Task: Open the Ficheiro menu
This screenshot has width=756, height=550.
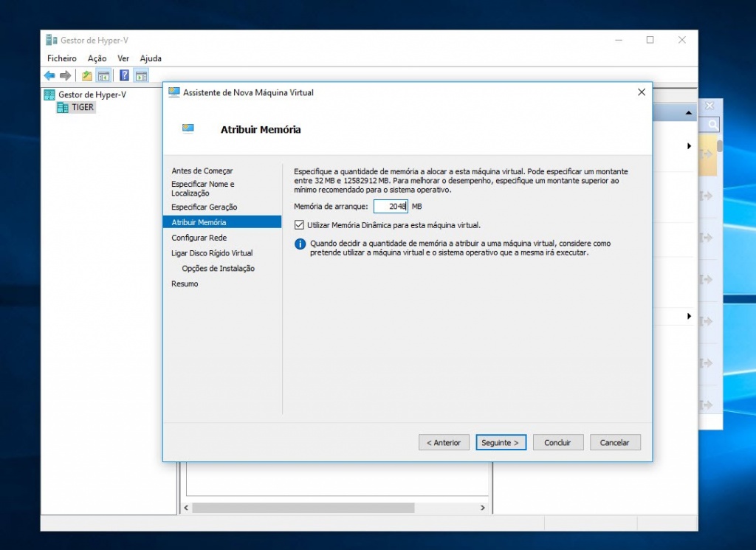Action: coord(61,58)
